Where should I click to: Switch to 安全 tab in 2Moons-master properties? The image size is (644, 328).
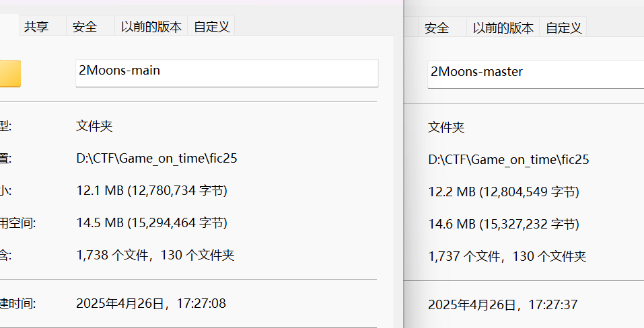pos(437,28)
